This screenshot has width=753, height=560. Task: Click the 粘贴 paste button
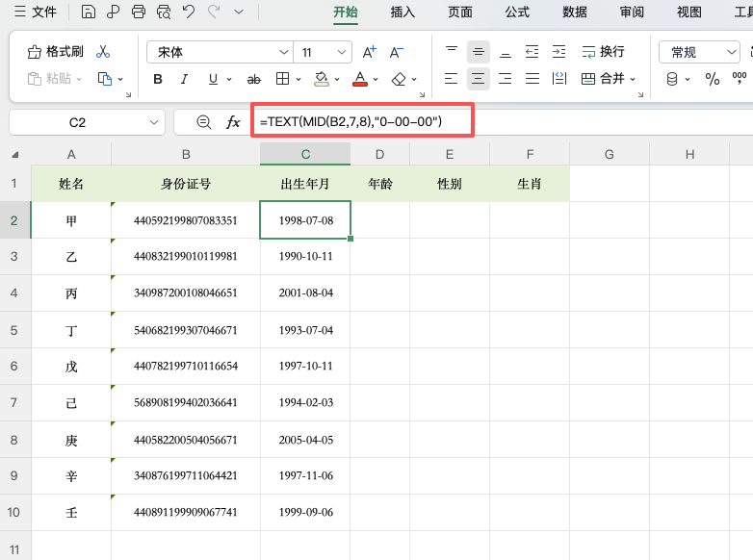pyautogui.click(x=54, y=78)
